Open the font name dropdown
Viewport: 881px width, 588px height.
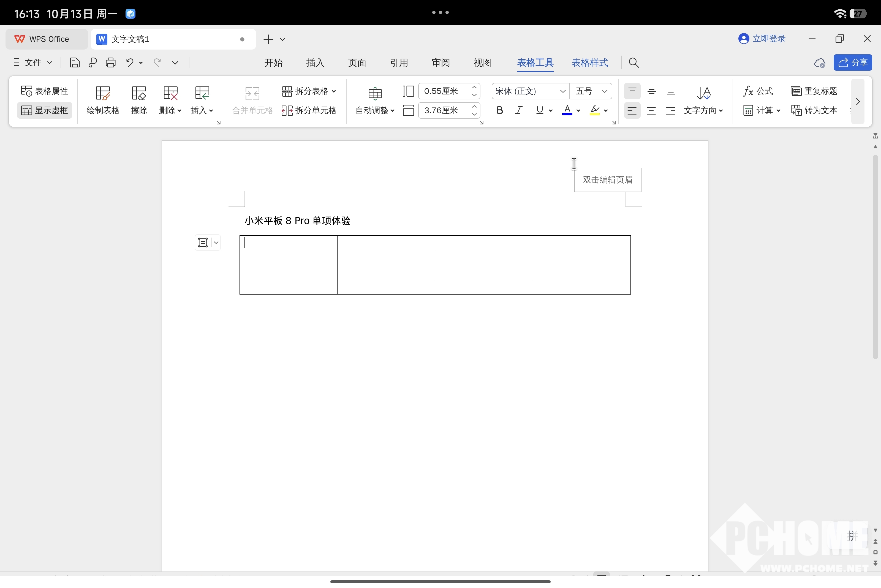click(x=562, y=91)
